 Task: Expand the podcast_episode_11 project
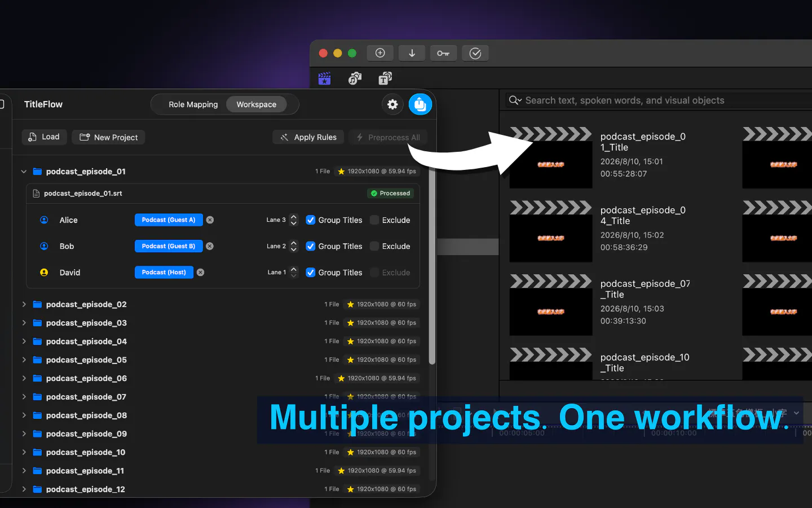(24, 471)
